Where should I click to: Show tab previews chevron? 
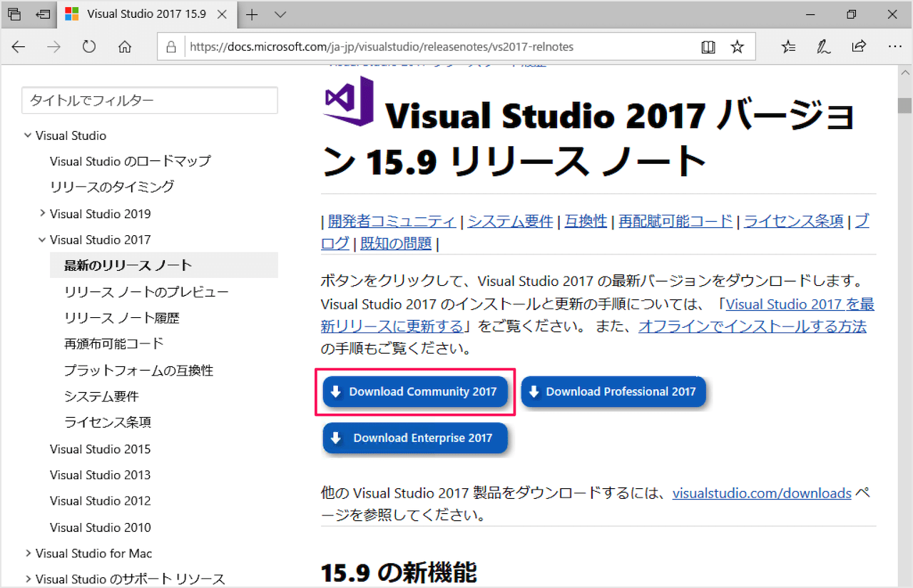pyautogui.click(x=280, y=14)
